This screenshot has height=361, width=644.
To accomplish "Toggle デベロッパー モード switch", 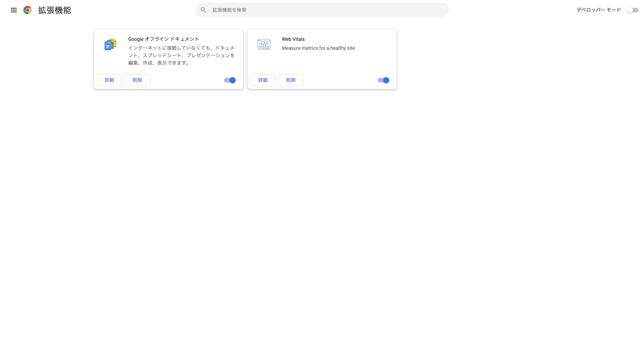I will 632,10.
